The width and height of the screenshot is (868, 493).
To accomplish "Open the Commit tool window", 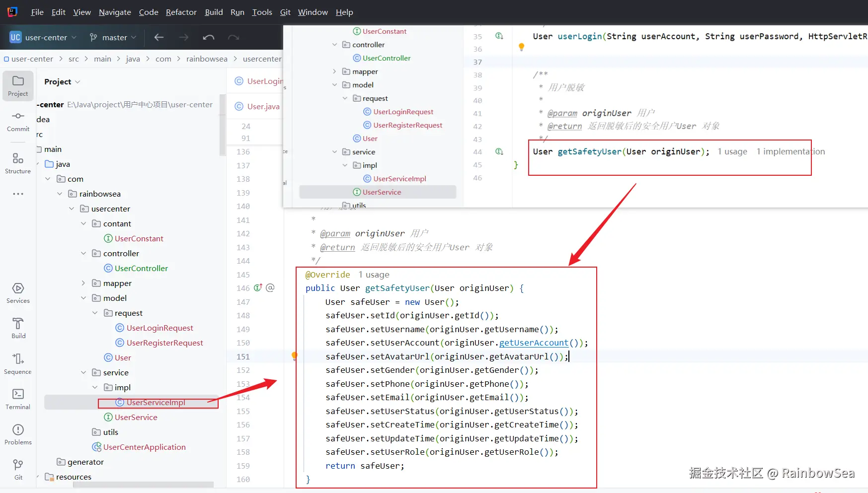I will [18, 121].
